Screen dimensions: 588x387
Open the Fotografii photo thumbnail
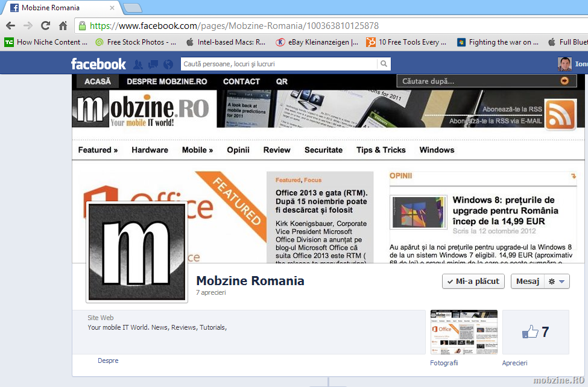point(463,332)
